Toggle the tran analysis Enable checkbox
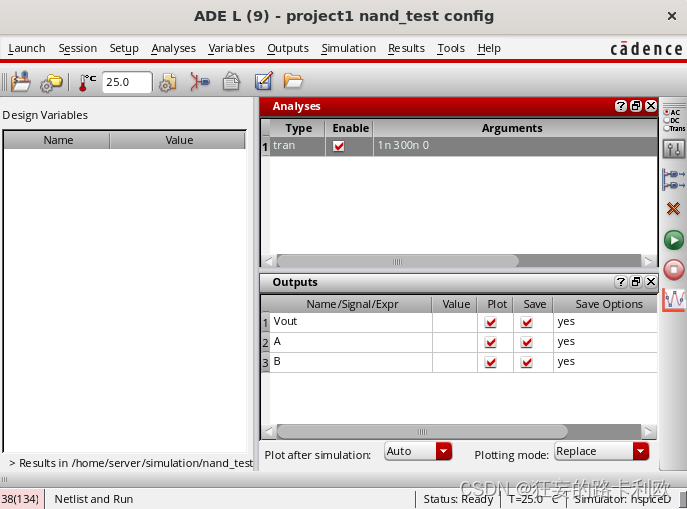Viewport: 687px width, 509px height. point(339,146)
